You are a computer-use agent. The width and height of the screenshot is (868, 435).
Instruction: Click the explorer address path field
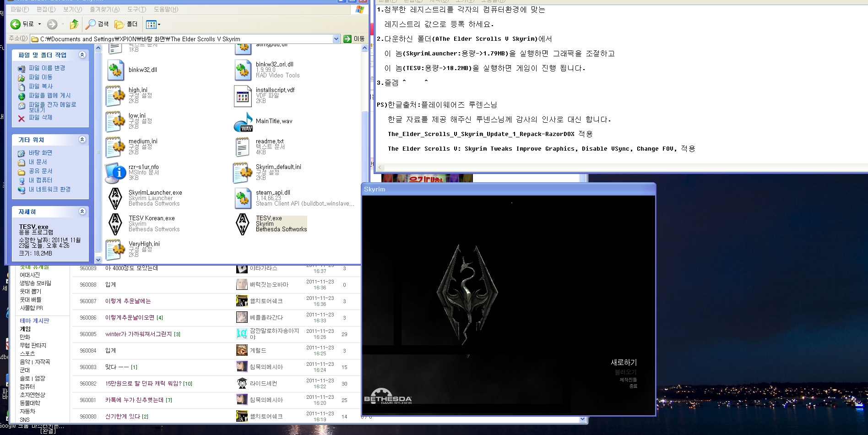coord(183,39)
